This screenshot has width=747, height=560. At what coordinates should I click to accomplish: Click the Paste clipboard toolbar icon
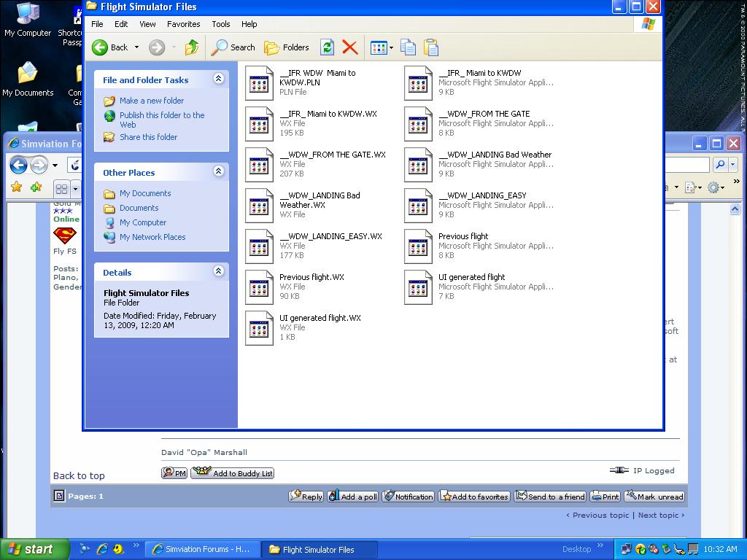tap(431, 47)
